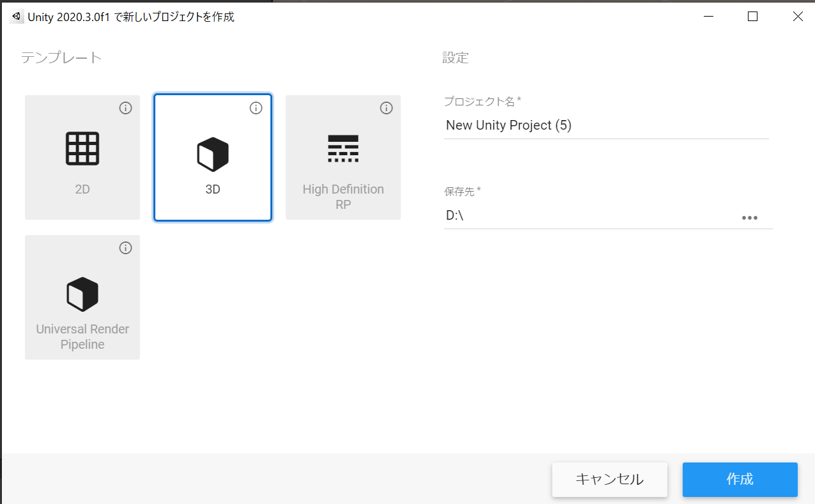
Task: Click the 保存先 label
Action: (463, 191)
